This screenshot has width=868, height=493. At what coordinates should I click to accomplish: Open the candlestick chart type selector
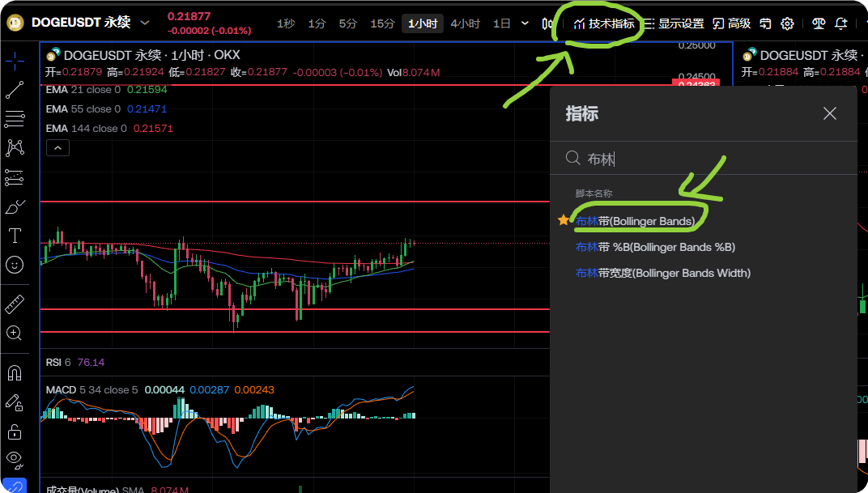(x=547, y=23)
